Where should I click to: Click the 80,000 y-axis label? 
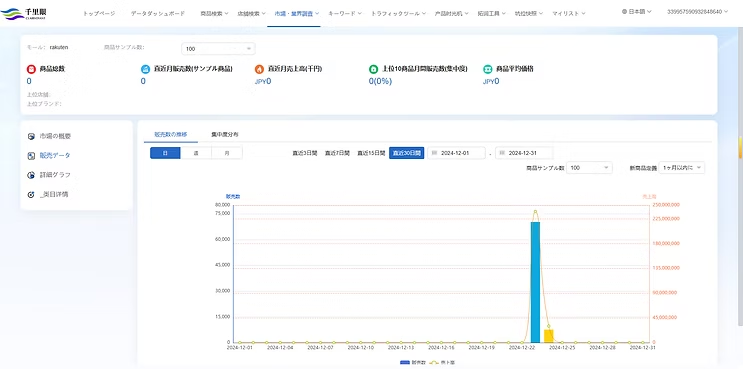tap(222, 205)
